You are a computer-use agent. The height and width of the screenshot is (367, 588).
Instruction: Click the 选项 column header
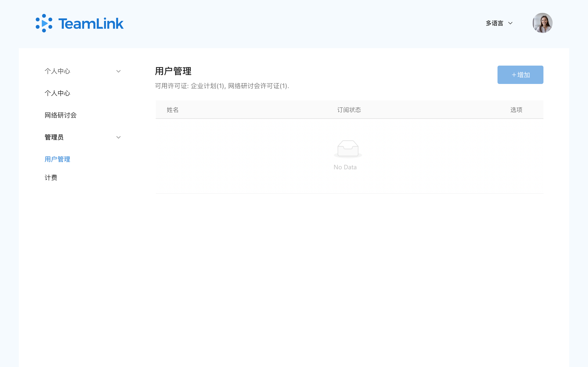pos(516,110)
